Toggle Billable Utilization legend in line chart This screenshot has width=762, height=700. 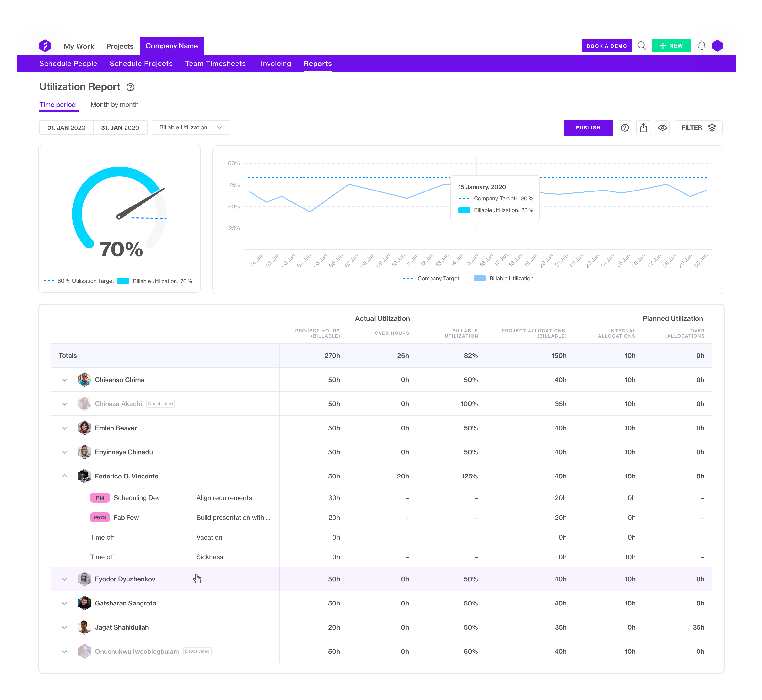504,278
